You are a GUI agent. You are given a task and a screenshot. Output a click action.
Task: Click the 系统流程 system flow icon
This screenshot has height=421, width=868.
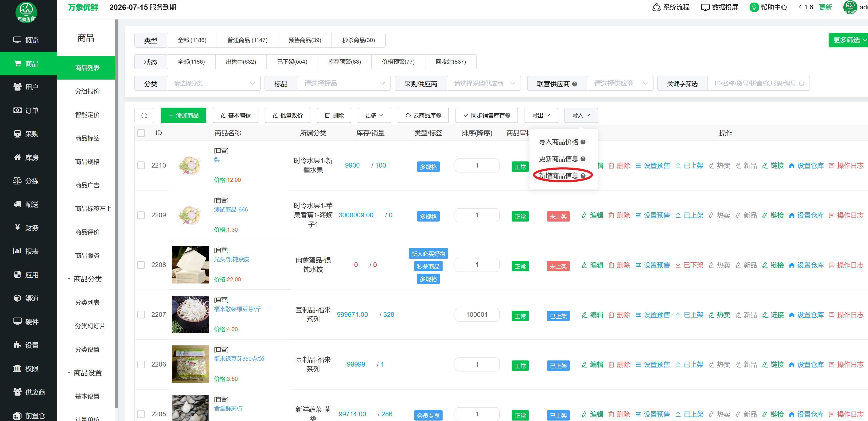click(x=656, y=7)
